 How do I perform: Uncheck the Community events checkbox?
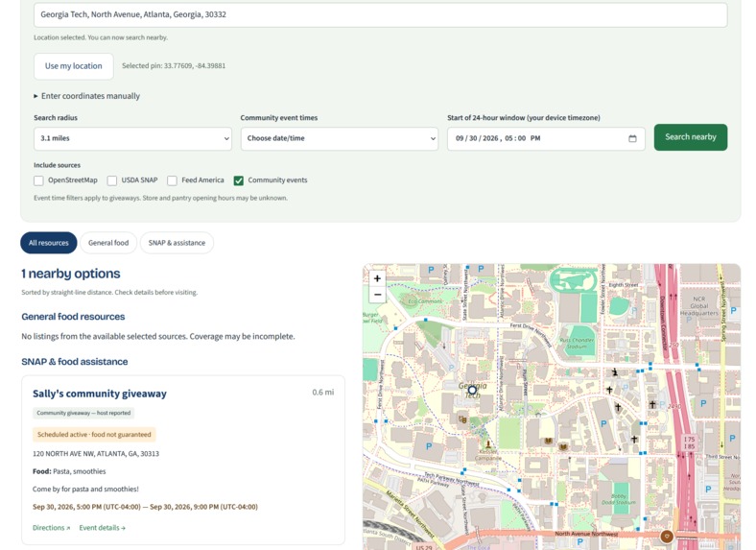tap(239, 180)
